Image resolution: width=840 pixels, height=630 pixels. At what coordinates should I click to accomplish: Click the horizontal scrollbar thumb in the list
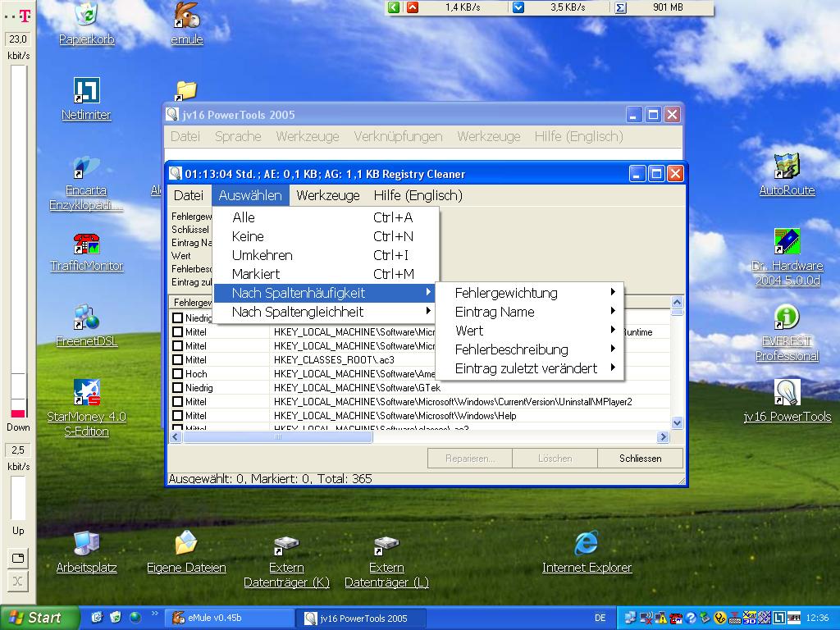tap(277, 437)
